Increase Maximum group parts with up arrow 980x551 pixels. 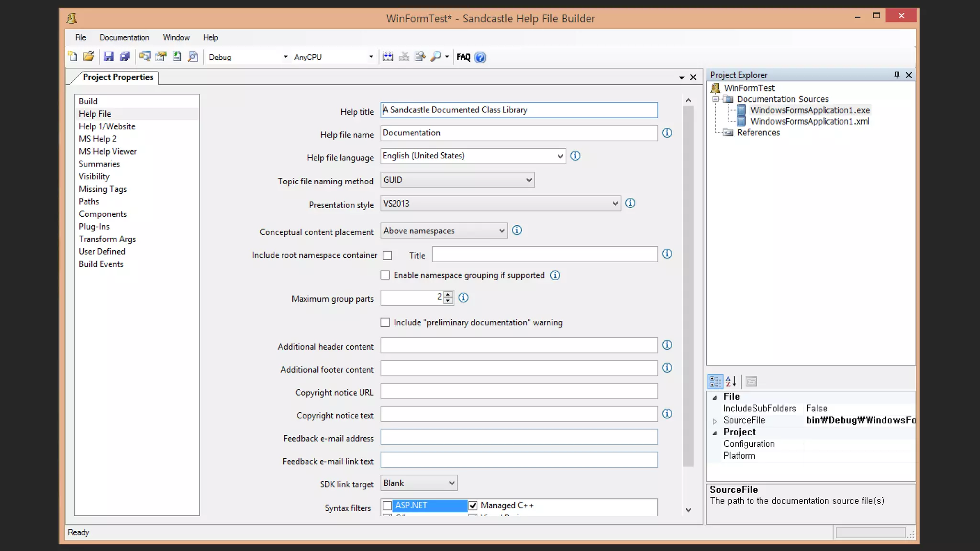448,294
